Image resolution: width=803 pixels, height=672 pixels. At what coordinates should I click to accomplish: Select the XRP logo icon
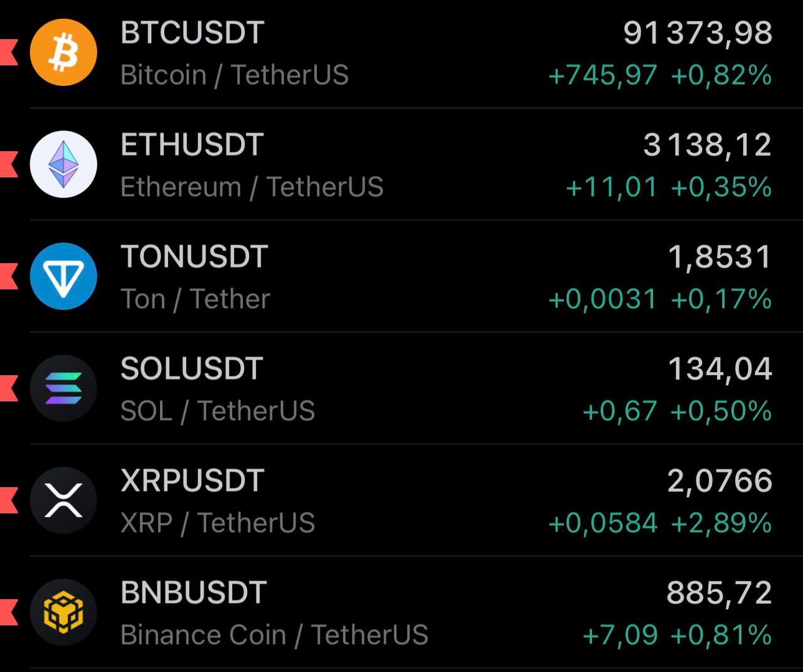tap(63, 500)
